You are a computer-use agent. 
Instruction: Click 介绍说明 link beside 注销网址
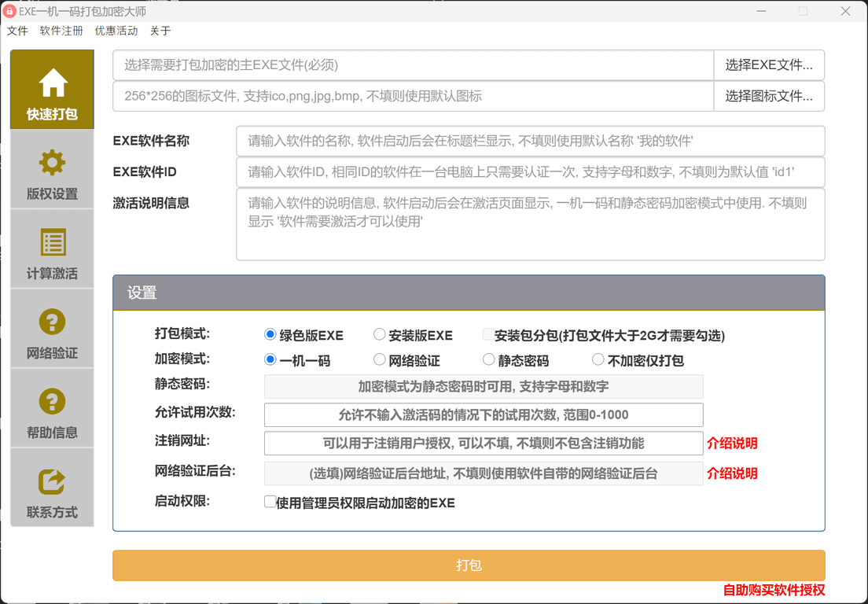click(732, 443)
